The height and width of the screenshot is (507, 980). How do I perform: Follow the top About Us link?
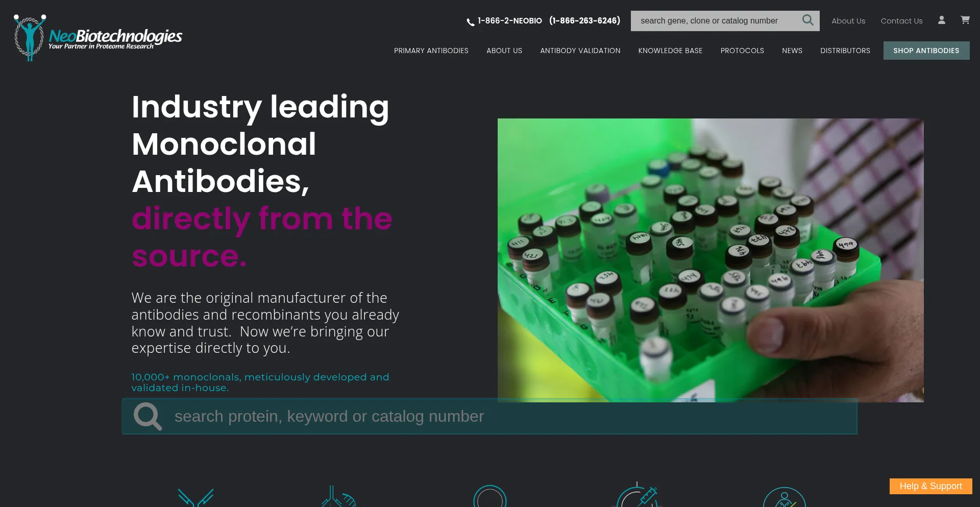click(x=848, y=21)
